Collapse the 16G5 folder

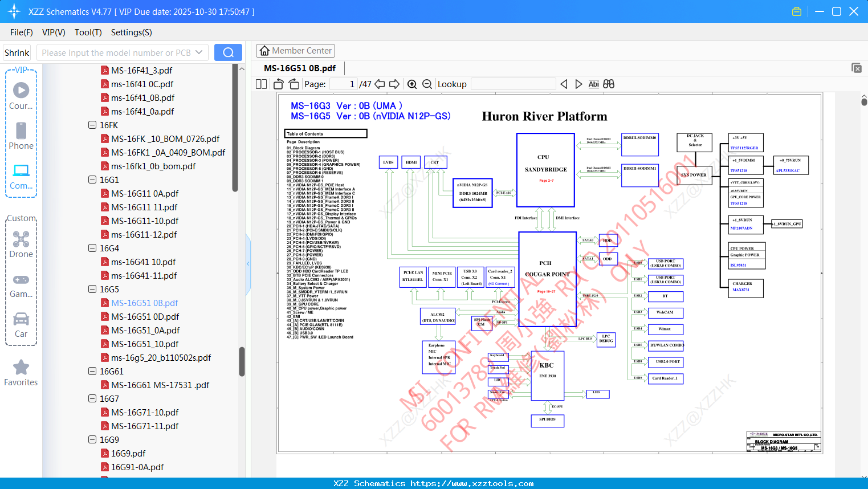(x=92, y=289)
